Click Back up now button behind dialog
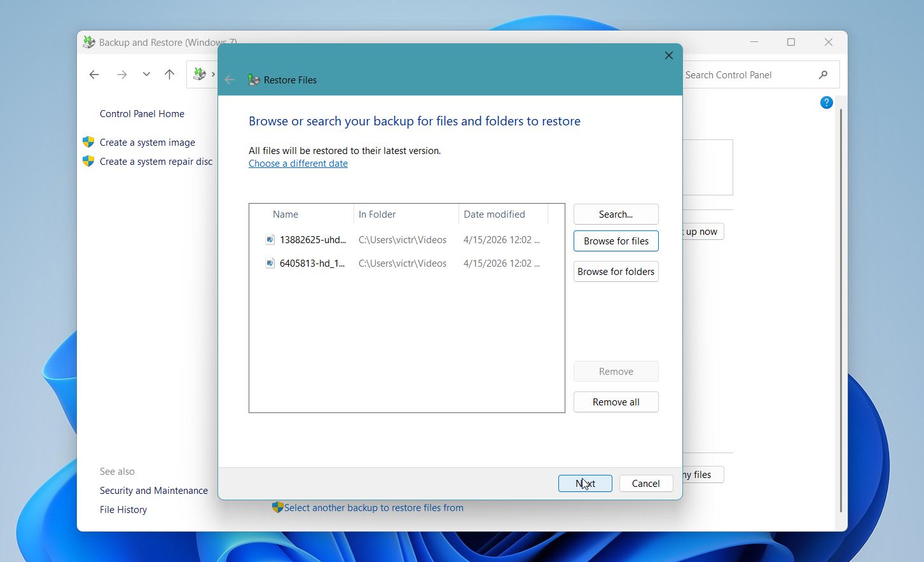 click(703, 232)
